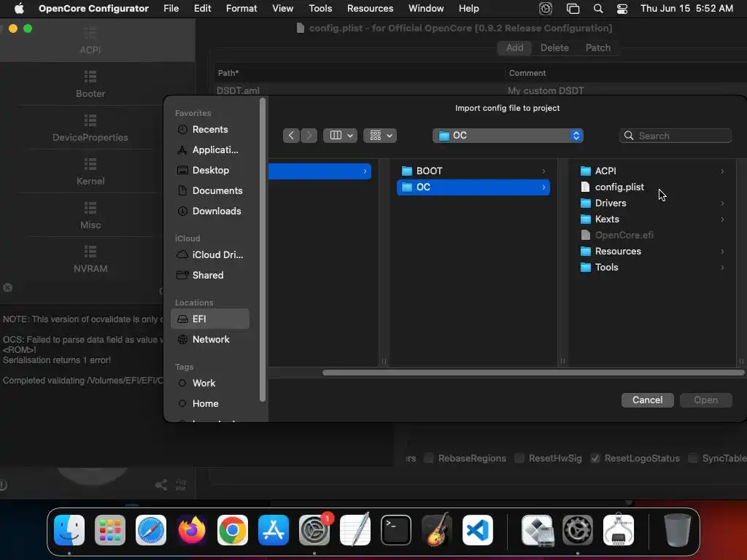
Task: Toggle RebaseRegions checkbox
Action: coord(429,458)
